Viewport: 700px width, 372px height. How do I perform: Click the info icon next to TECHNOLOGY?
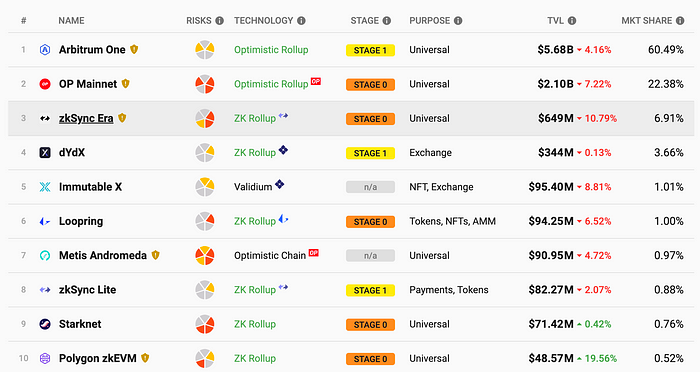coord(301,21)
